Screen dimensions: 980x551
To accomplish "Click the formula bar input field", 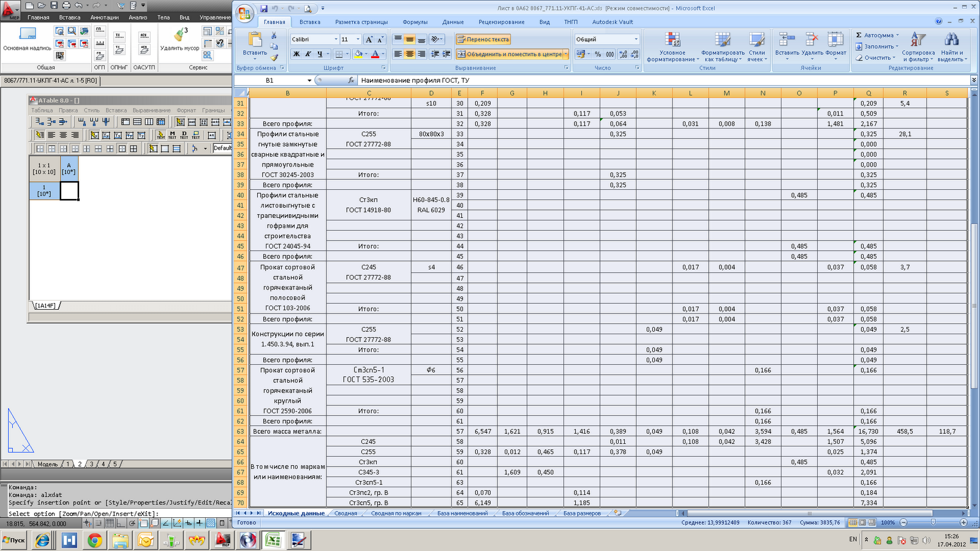I will pos(663,80).
